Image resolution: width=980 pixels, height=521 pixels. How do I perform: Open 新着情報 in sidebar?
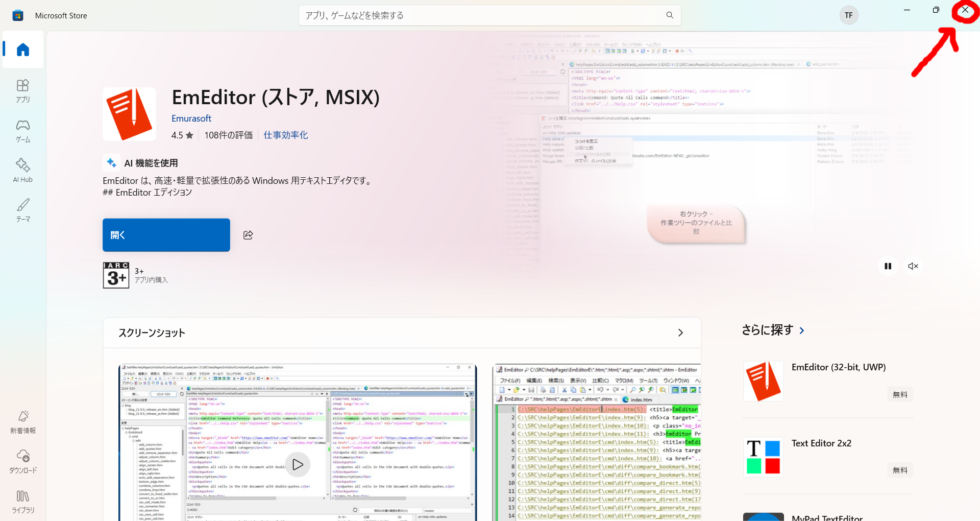click(23, 422)
